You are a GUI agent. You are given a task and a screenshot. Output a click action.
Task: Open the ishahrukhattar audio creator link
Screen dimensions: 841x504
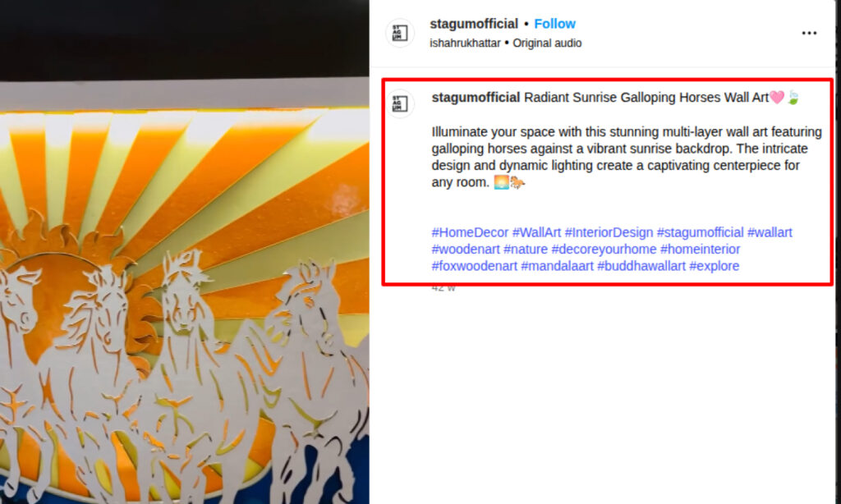pyautogui.click(x=465, y=43)
